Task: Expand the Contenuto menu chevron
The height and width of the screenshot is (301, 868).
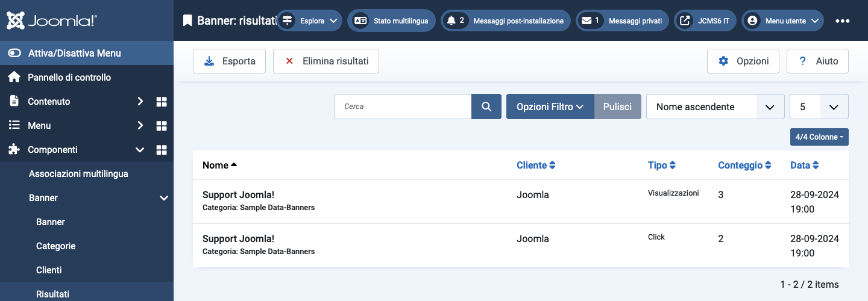Action: click(140, 102)
